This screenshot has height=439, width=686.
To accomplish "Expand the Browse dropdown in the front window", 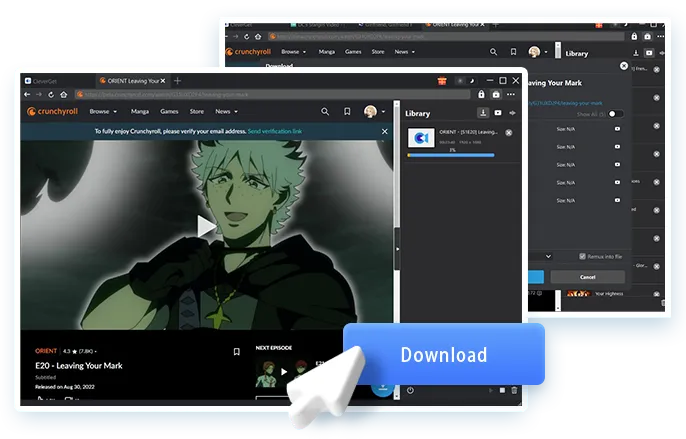I will [103, 112].
